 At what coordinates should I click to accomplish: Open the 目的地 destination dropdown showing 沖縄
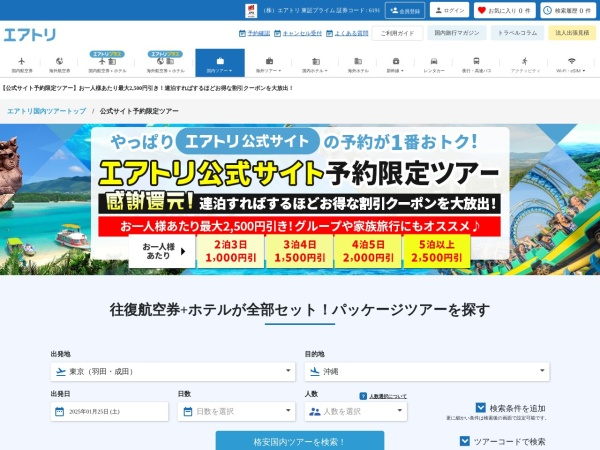click(x=427, y=372)
